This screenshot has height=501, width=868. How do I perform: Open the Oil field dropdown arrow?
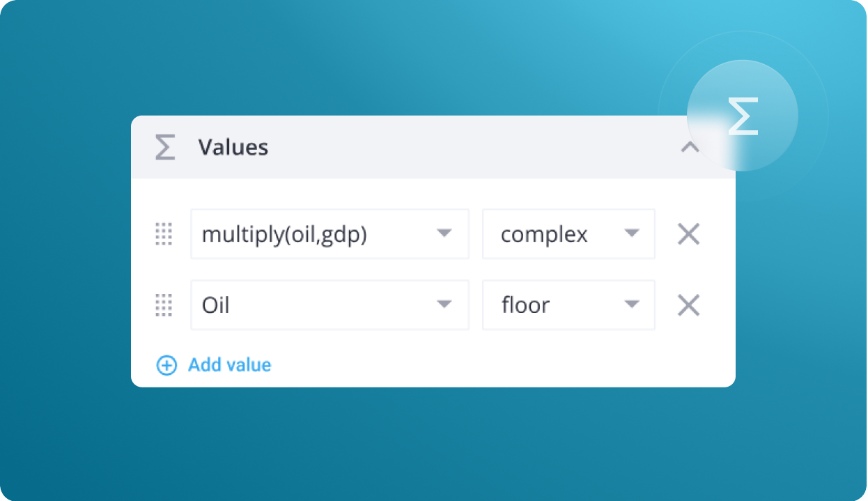click(444, 305)
